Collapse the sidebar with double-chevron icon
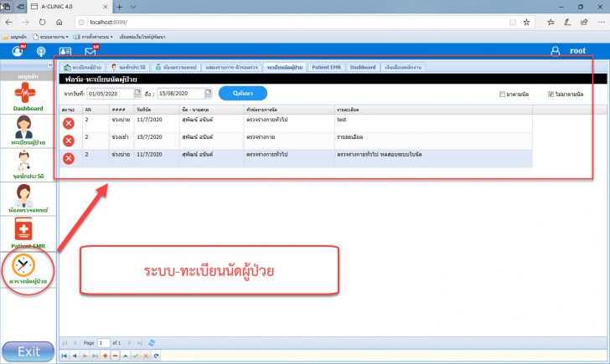Viewport: 610px width, 364px height. click(50, 65)
